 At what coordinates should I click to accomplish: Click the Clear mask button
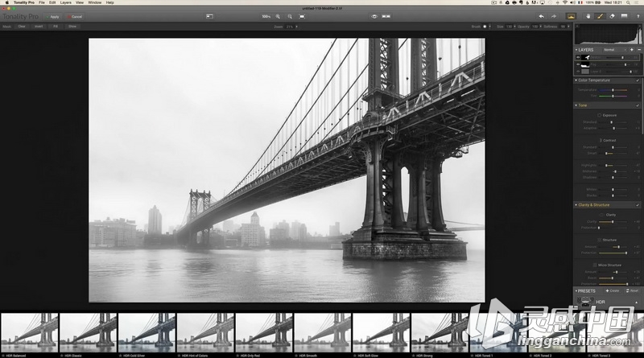[x=22, y=27]
